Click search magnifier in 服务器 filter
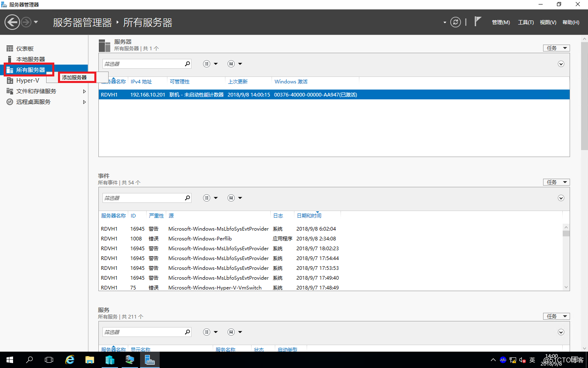 point(187,64)
